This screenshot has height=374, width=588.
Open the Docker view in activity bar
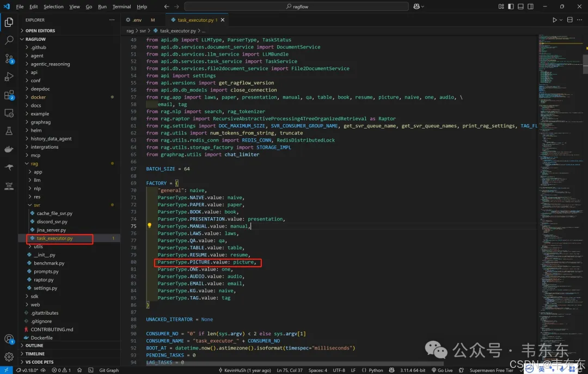point(9,149)
